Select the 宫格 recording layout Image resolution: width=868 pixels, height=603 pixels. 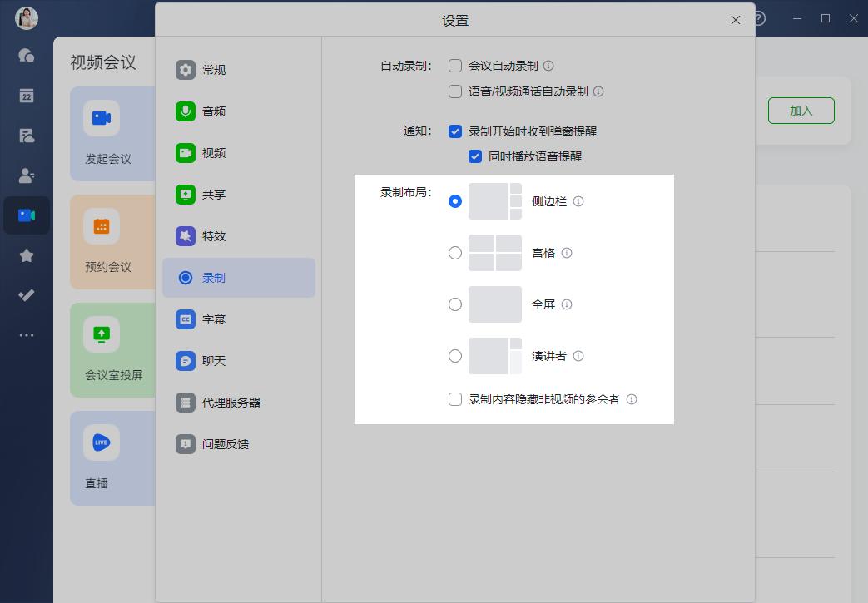click(455, 252)
